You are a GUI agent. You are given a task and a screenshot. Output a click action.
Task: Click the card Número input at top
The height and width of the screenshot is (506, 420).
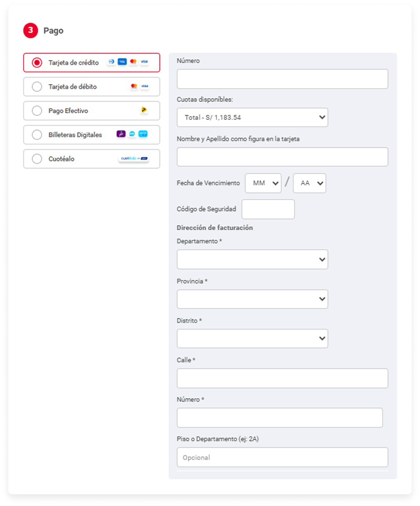click(x=282, y=79)
